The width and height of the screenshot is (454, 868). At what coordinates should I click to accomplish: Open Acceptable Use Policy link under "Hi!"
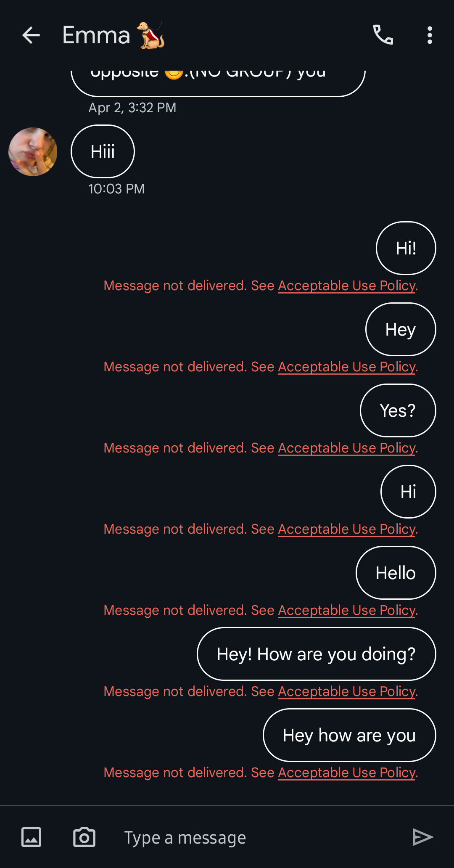click(x=347, y=286)
